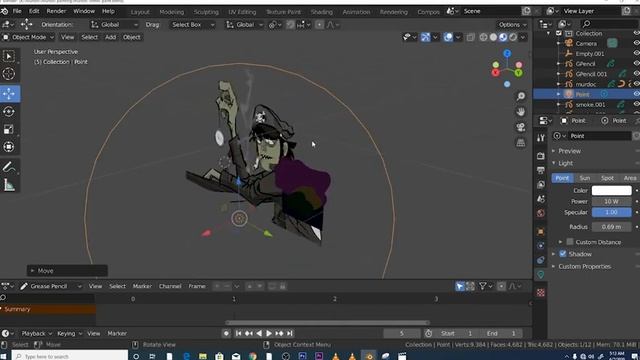Hide the GPencil object in outliner

click(x=636, y=64)
